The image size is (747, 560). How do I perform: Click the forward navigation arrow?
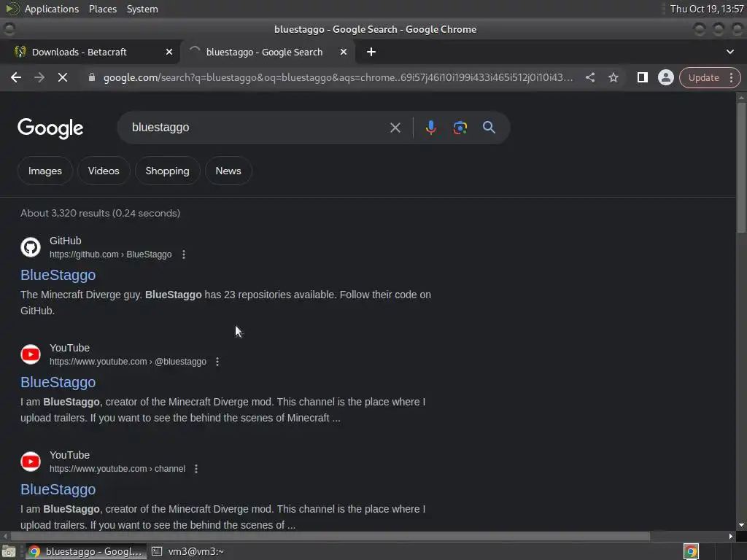[39, 77]
